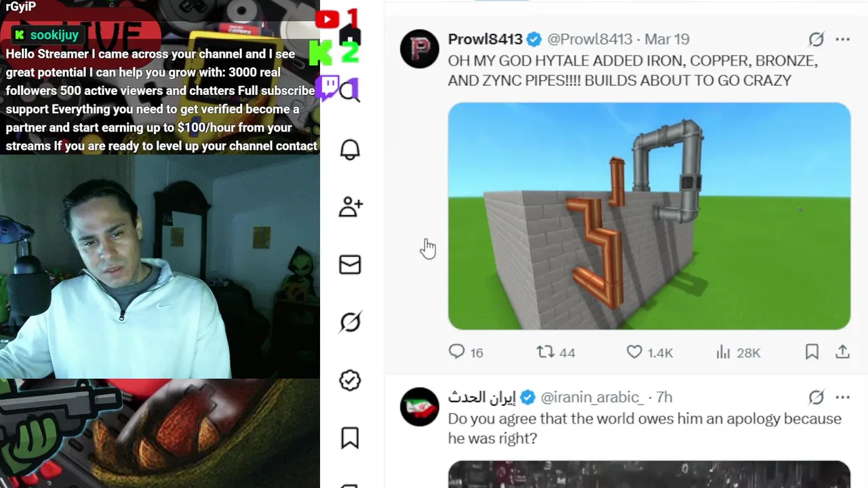Viewport: 868px width, 488px height.
Task: Open the Hytale pipes image
Action: pos(649,216)
